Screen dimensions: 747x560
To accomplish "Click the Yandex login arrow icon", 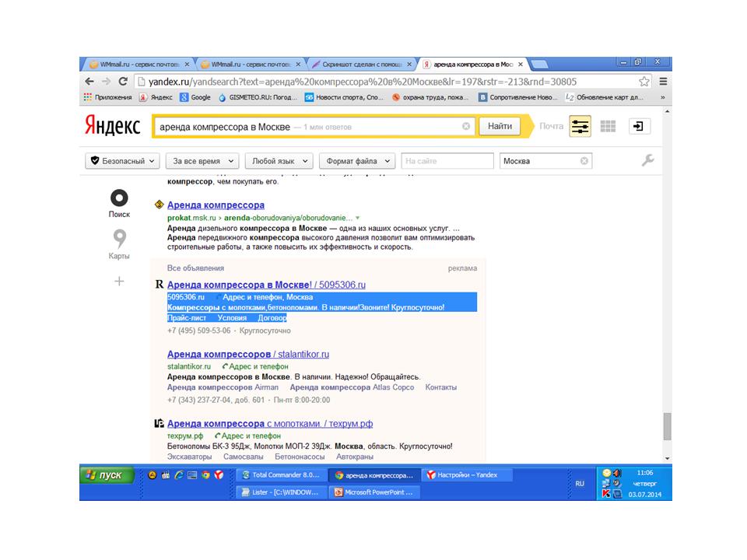I will (x=639, y=126).
